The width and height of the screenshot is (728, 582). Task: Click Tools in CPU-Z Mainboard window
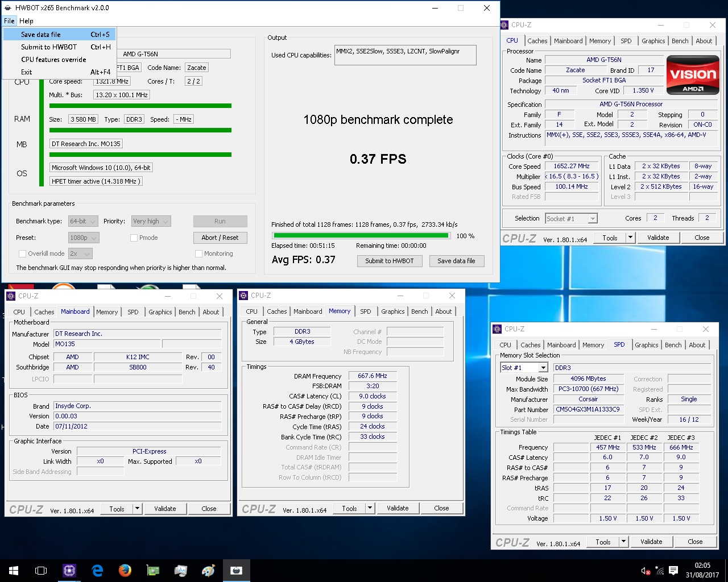tap(117, 509)
